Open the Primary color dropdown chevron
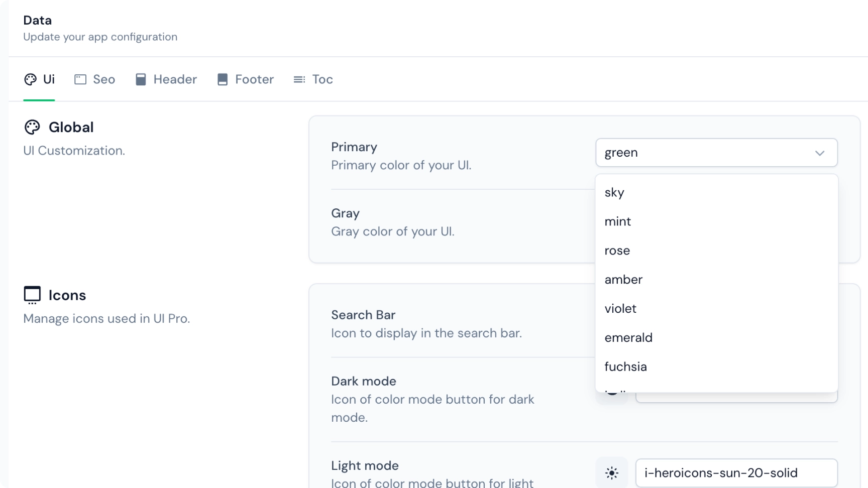The height and width of the screenshot is (488, 868). (x=820, y=153)
